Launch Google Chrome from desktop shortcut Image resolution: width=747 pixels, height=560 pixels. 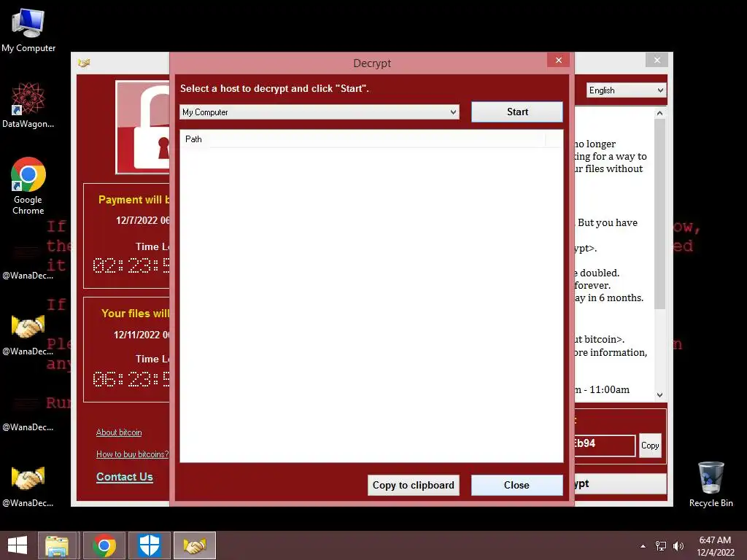point(28,186)
